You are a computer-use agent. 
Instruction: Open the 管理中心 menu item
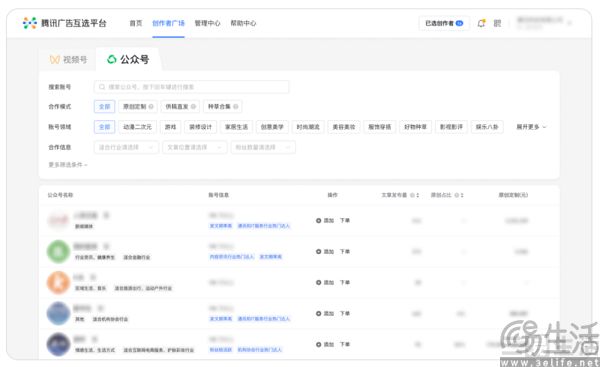coord(207,23)
